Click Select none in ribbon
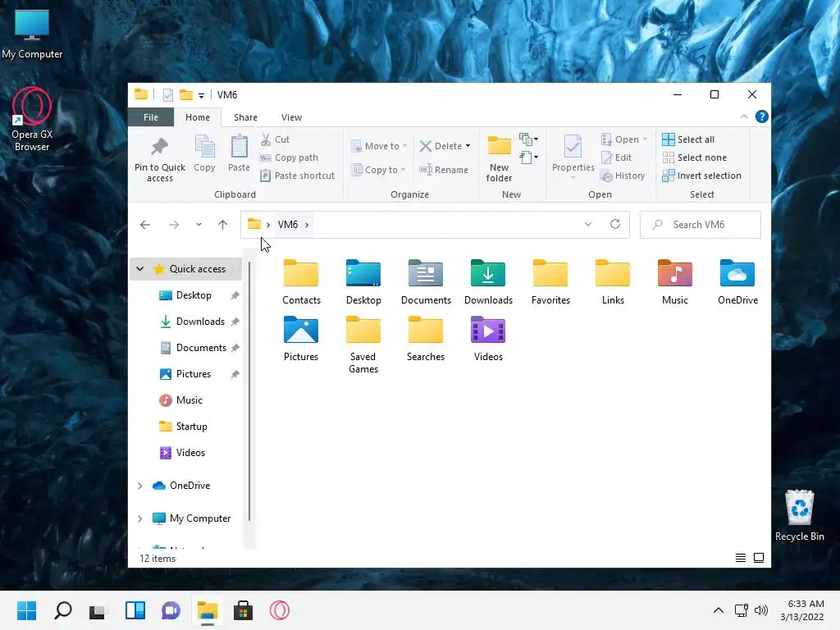The image size is (840, 630). (x=694, y=157)
